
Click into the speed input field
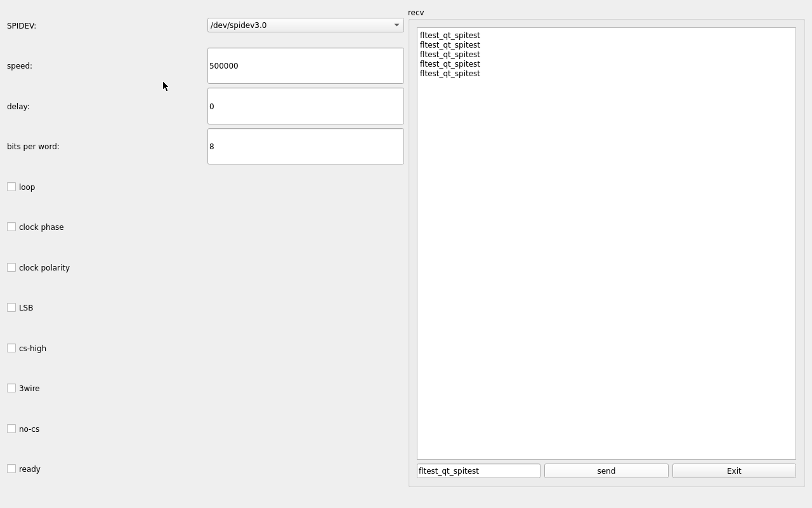click(305, 66)
